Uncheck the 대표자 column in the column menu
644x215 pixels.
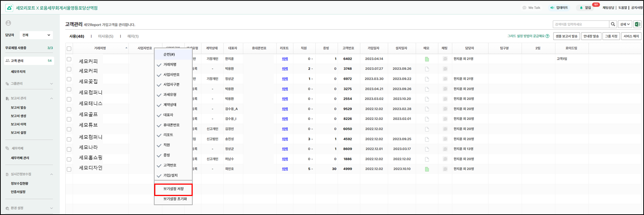point(159,115)
